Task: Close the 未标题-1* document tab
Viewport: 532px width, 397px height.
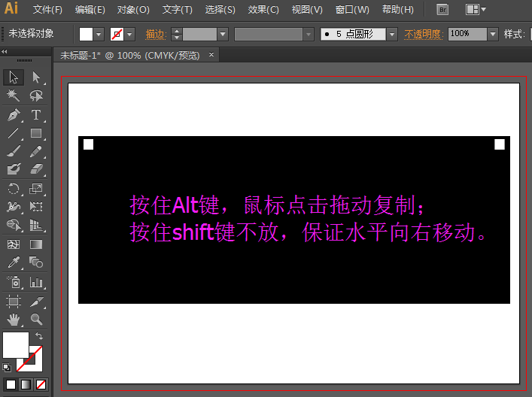Action: (211, 55)
